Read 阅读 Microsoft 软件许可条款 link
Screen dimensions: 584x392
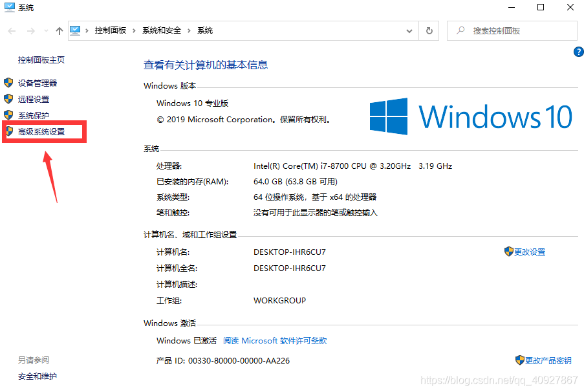275,341
